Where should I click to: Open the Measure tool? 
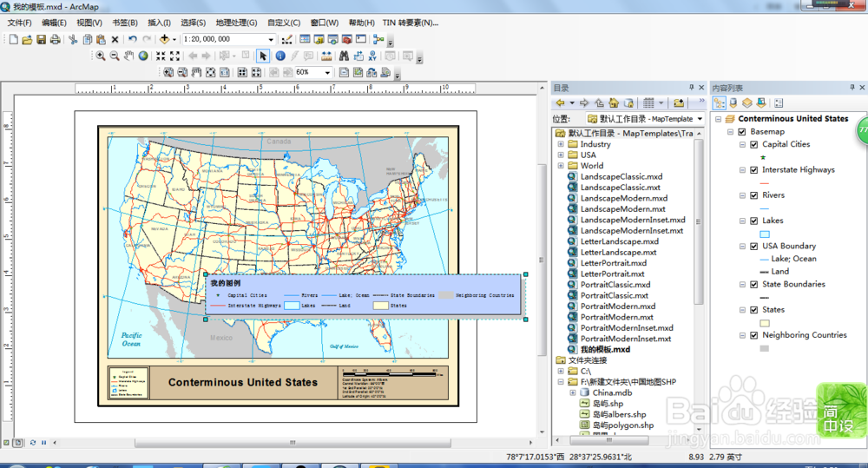326,56
